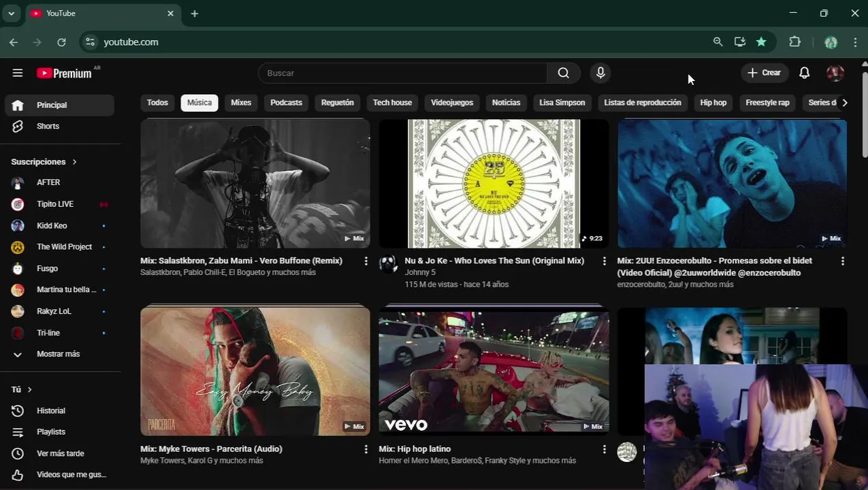Play Who Loves The Sun thumbnail
Image resolution: width=868 pixels, height=490 pixels.
[494, 184]
